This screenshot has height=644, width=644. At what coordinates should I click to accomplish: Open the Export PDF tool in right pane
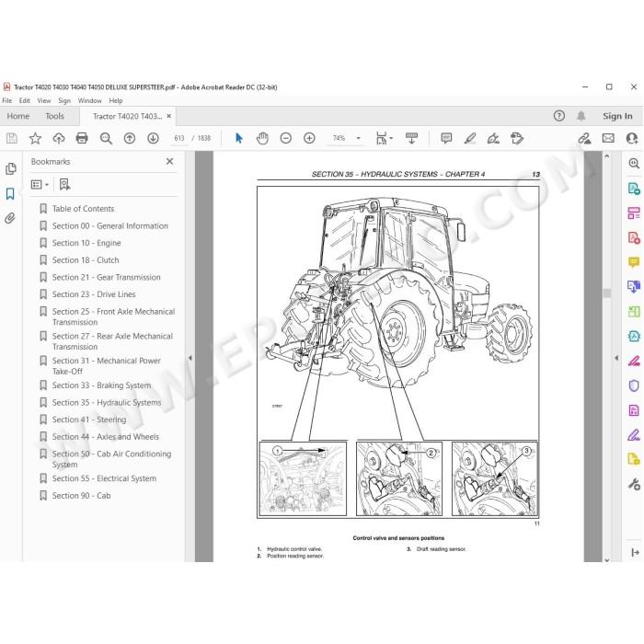coord(634,189)
